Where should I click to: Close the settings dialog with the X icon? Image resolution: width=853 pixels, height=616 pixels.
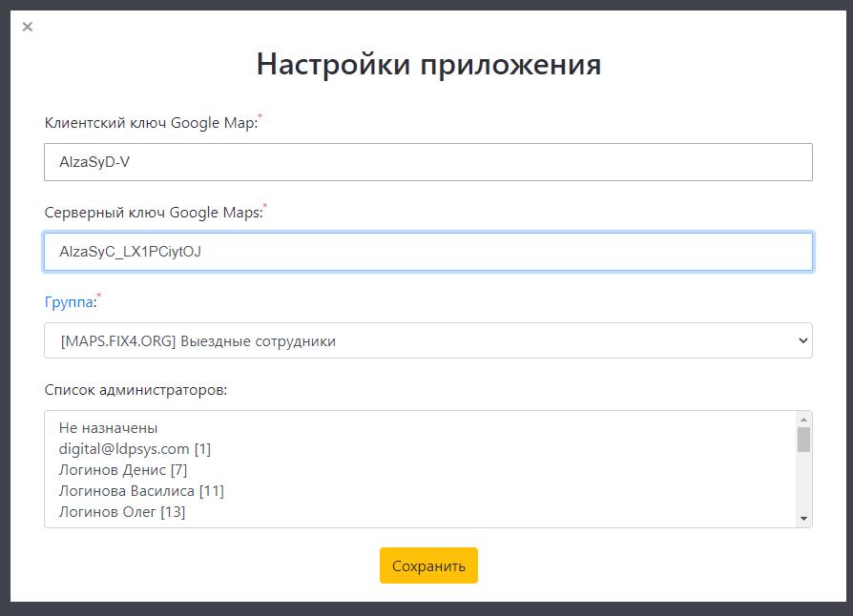click(x=28, y=27)
